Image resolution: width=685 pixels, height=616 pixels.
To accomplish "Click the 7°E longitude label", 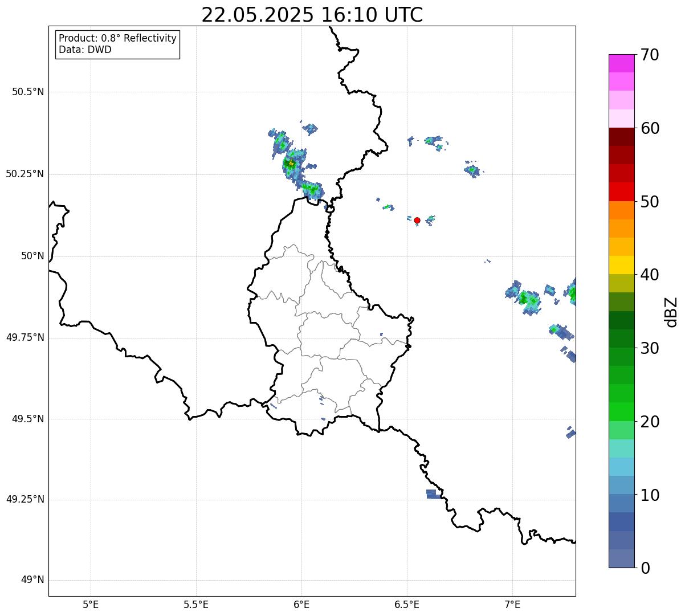I will click(x=512, y=605).
